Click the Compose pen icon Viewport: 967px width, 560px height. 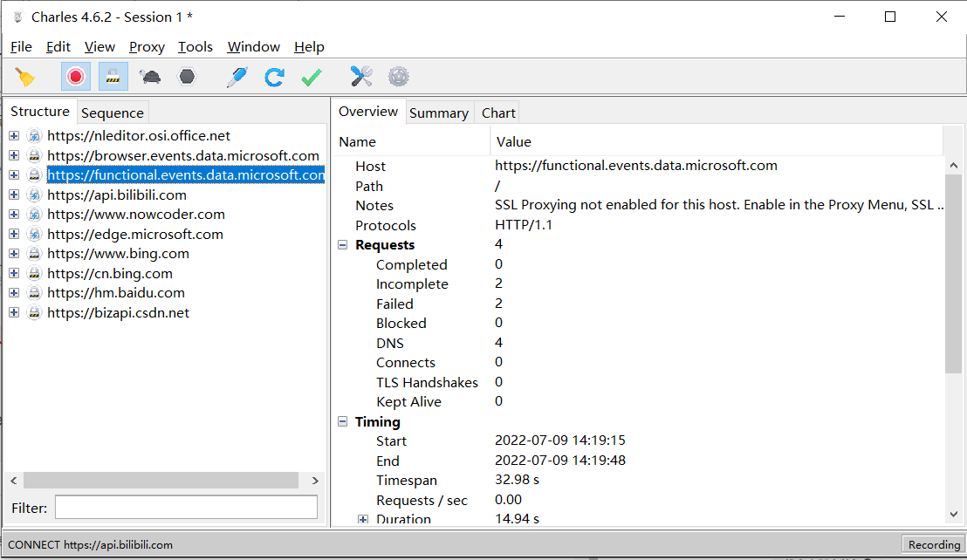coord(237,77)
